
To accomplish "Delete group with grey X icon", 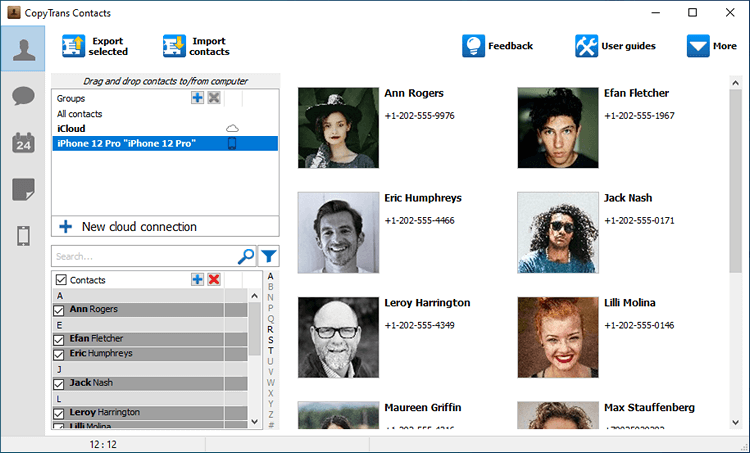I will pos(214,98).
